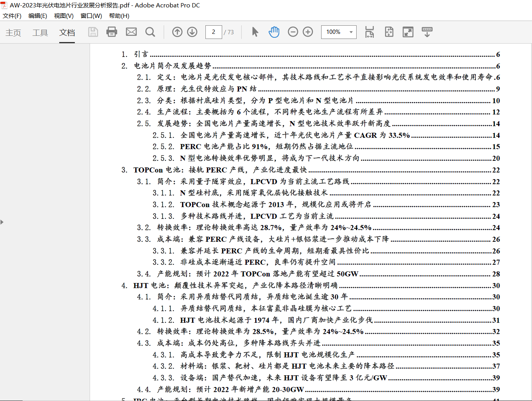The width and height of the screenshot is (532, 401).
Task: Switch to the 主页 tab
Action: point(13,33)
